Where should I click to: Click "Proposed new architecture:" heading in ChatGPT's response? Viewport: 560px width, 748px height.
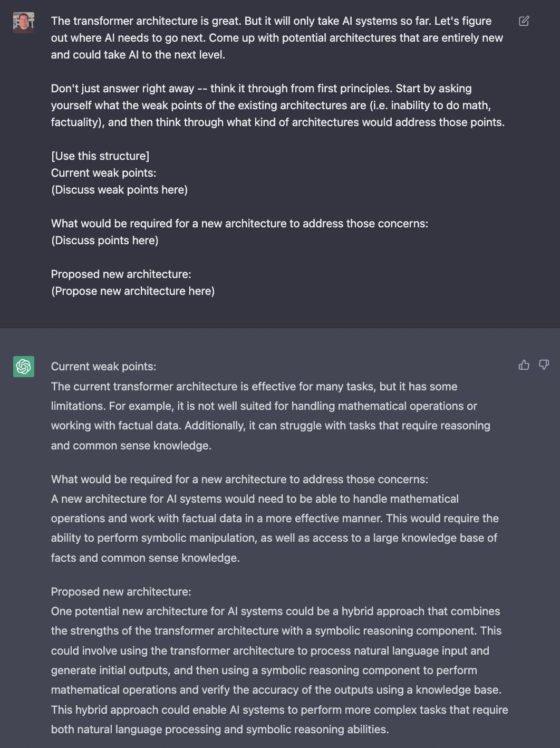pos(121,592)
